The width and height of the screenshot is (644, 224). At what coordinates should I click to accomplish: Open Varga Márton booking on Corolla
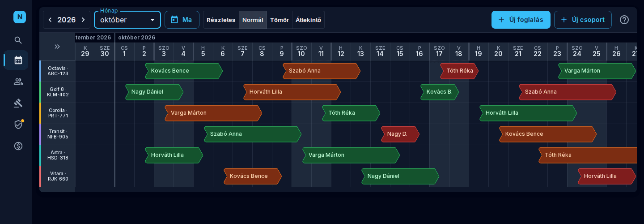pos(213,113)
